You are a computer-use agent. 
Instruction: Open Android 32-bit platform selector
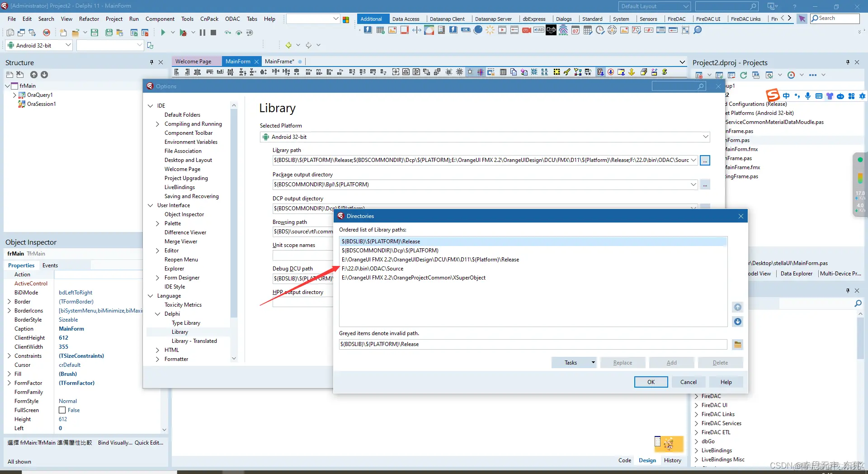coord(38,45)
